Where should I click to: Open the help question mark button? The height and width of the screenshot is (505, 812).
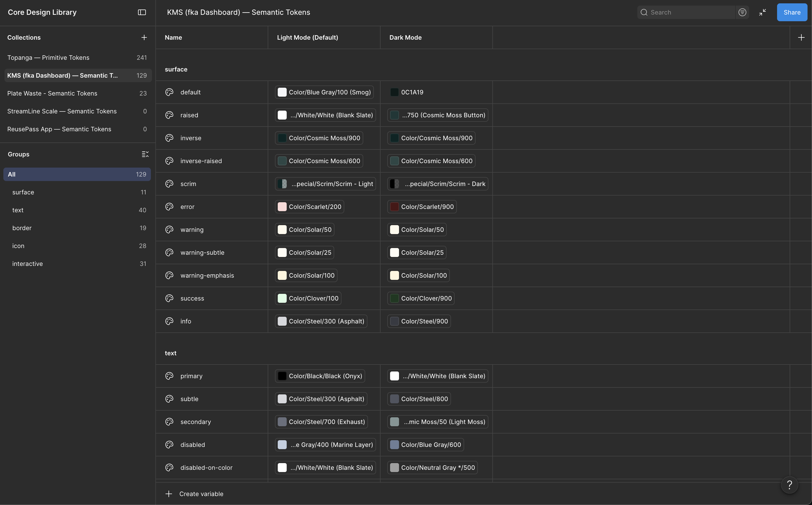coord(790,485)
